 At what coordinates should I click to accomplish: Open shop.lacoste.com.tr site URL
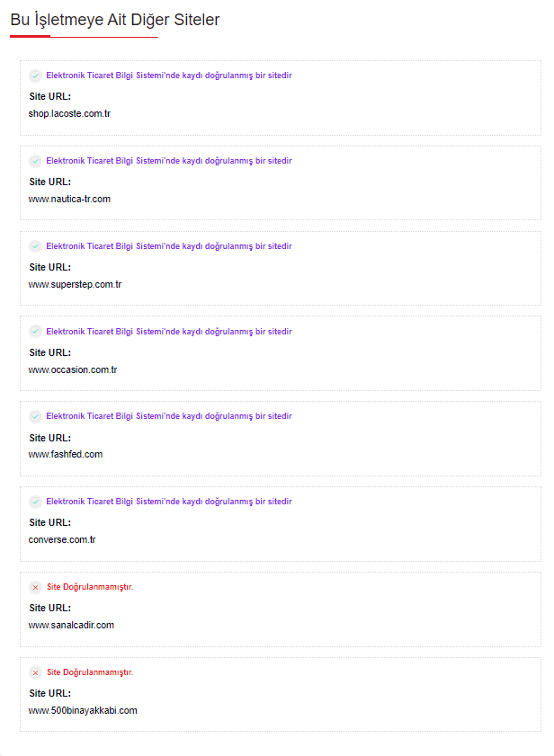(x=69, y=113)
